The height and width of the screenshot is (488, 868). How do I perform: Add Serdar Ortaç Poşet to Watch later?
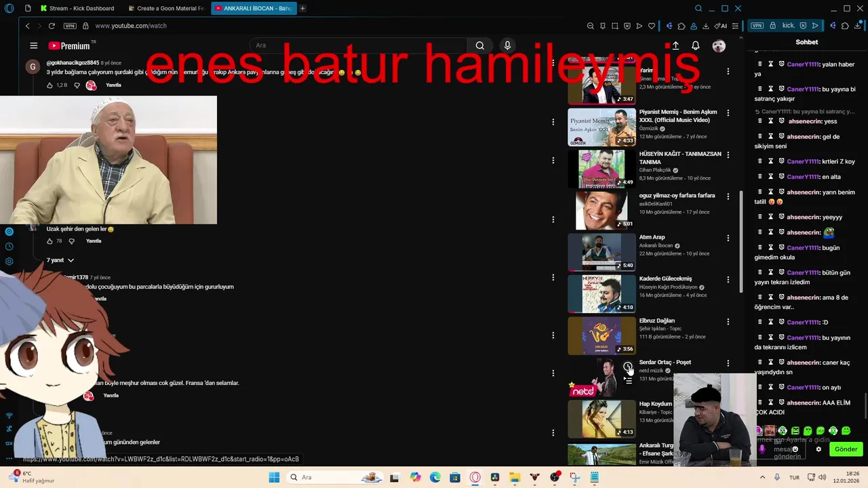(628, 367)
